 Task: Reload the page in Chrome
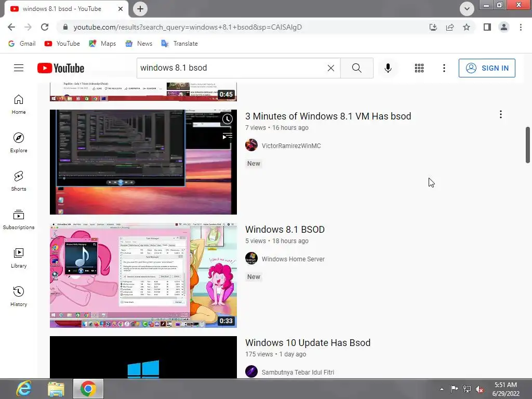(x=45, y=27)
